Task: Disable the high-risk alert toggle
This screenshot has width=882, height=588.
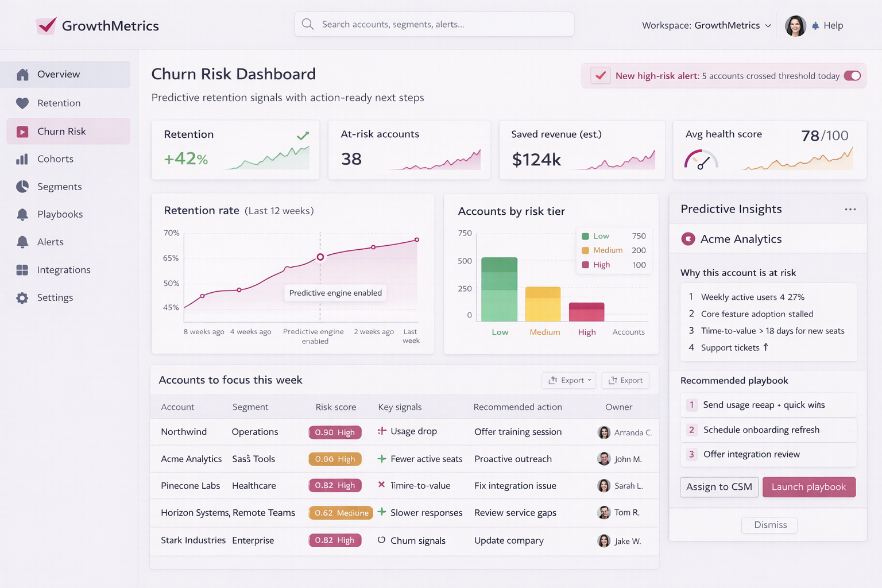Action: [x=852, y=75]
